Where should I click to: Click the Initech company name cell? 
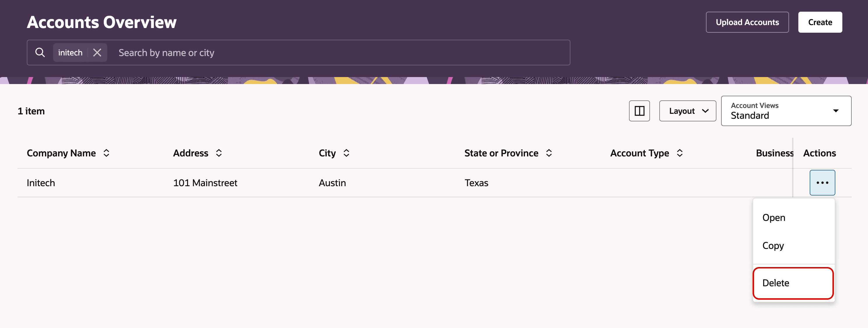pyautogui.click(x=41, y=183)
